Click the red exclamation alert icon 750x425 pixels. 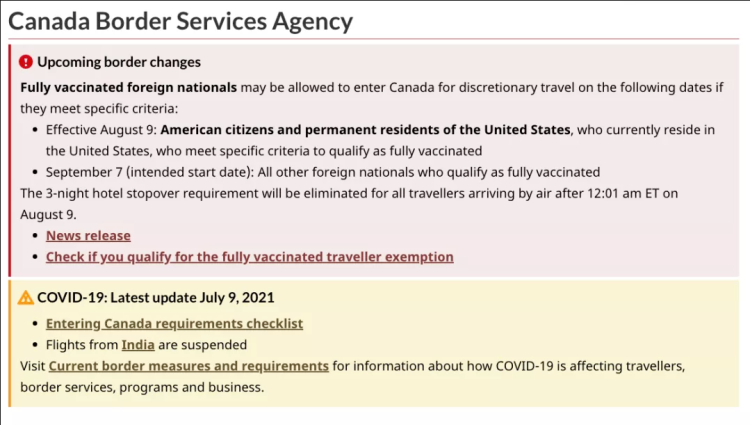coord(26,62)
